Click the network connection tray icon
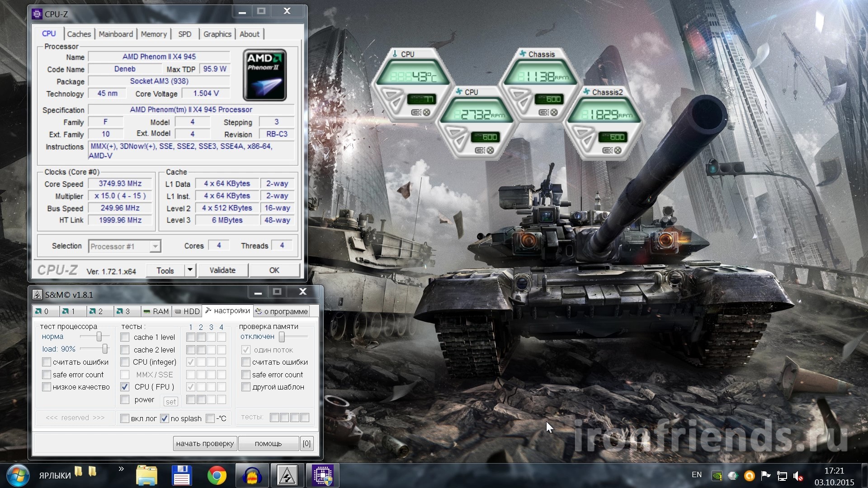Image resolution: width=868 pixels, height=488 pixels. 782,476
